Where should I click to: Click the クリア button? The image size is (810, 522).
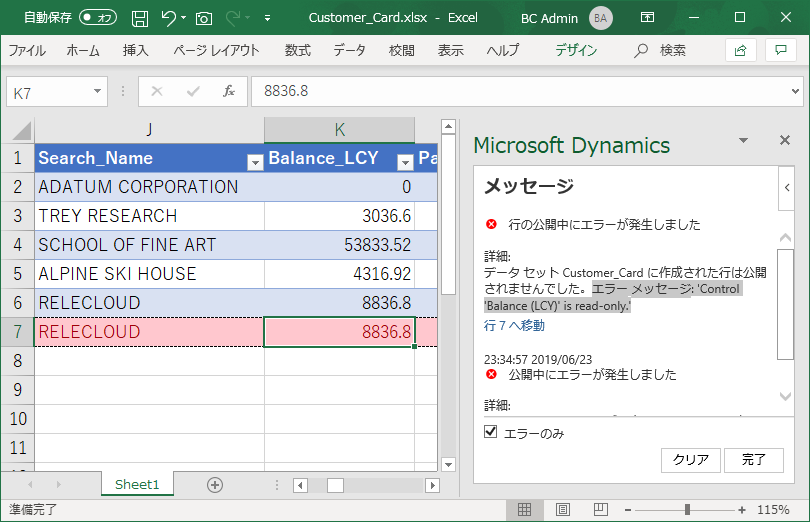691,459
